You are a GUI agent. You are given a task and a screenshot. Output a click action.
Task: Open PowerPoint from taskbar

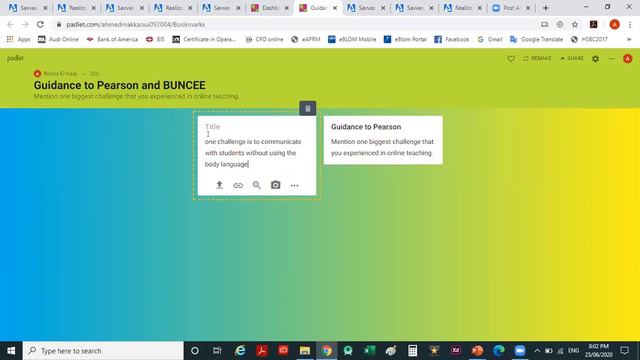[477, 351]
